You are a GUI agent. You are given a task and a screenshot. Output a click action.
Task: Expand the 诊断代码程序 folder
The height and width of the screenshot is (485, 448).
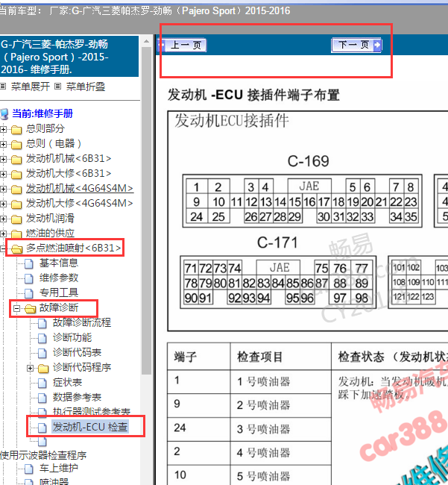(x=30, y=368)
